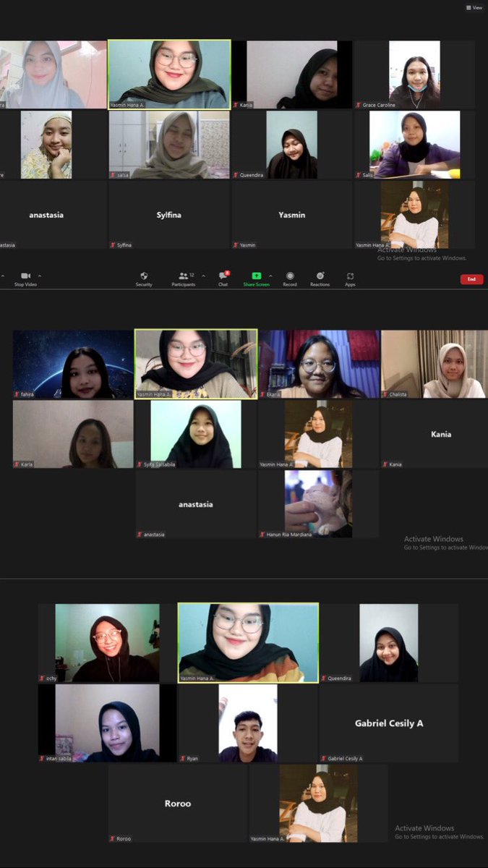Click the 'intan sabila' name label
The height and width of the screenshot is (868, 488).
59,759
